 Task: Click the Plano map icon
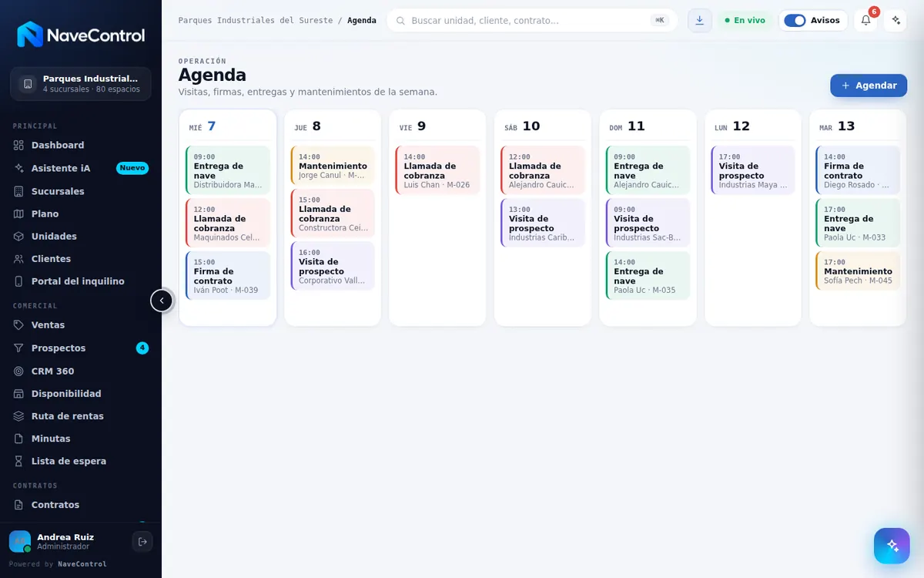19,213
